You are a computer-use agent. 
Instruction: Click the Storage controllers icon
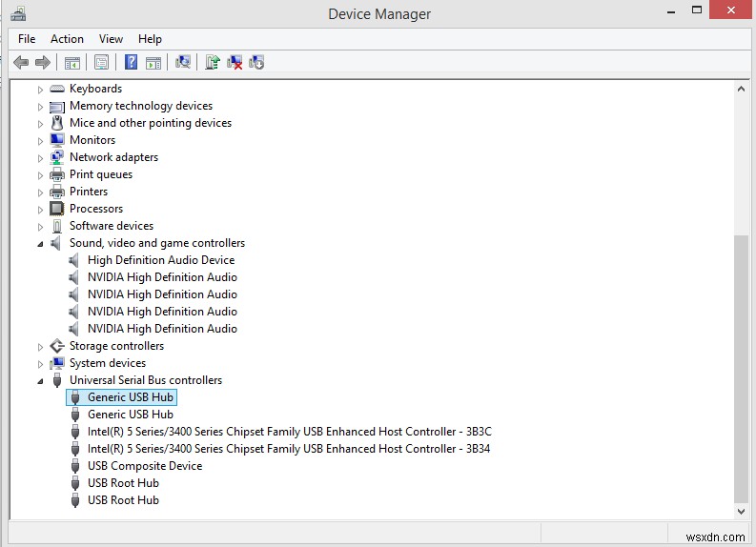(x=57, y=346)
